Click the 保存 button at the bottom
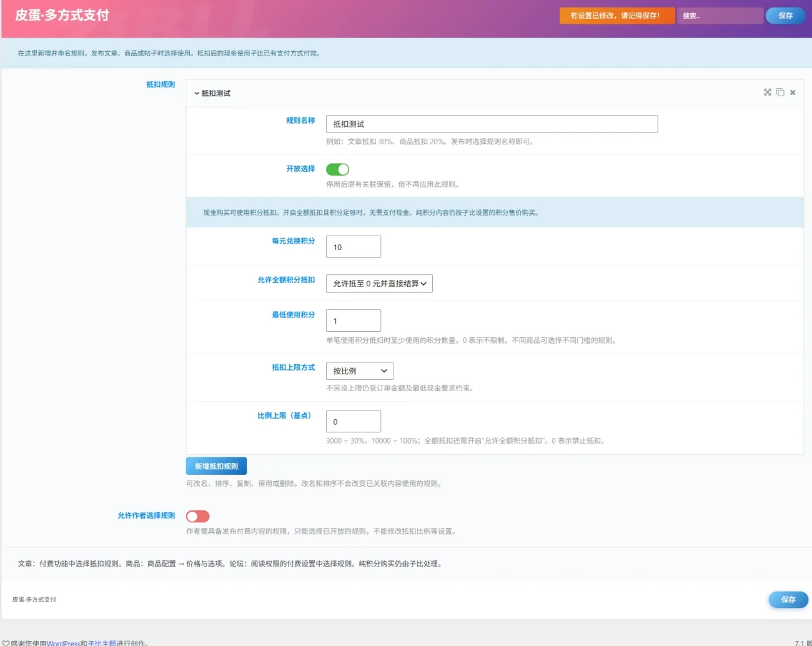The image size is (812, 646). (788, 600)
